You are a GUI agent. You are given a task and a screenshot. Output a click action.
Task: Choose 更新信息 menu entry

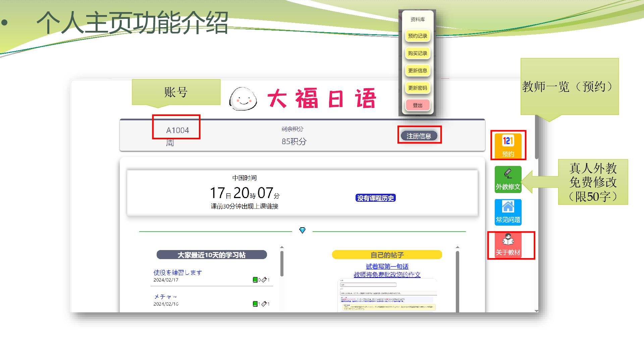tap(418, 71)
